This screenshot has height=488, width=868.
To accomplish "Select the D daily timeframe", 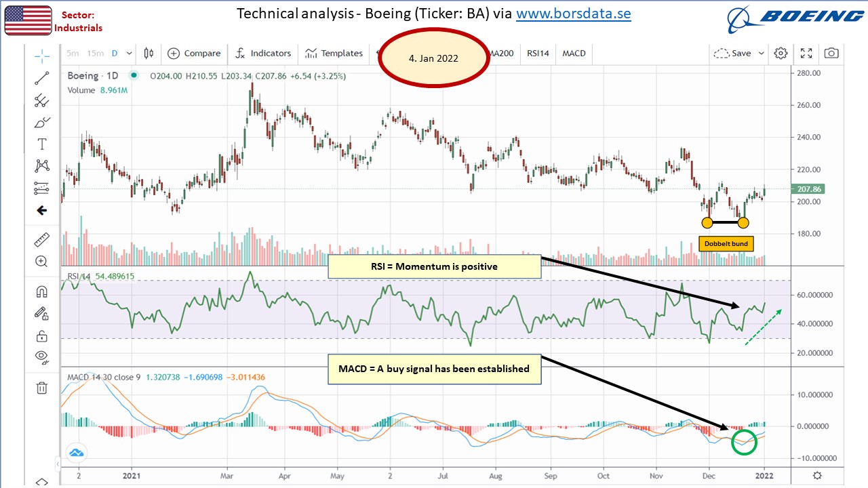I will 115,53.
